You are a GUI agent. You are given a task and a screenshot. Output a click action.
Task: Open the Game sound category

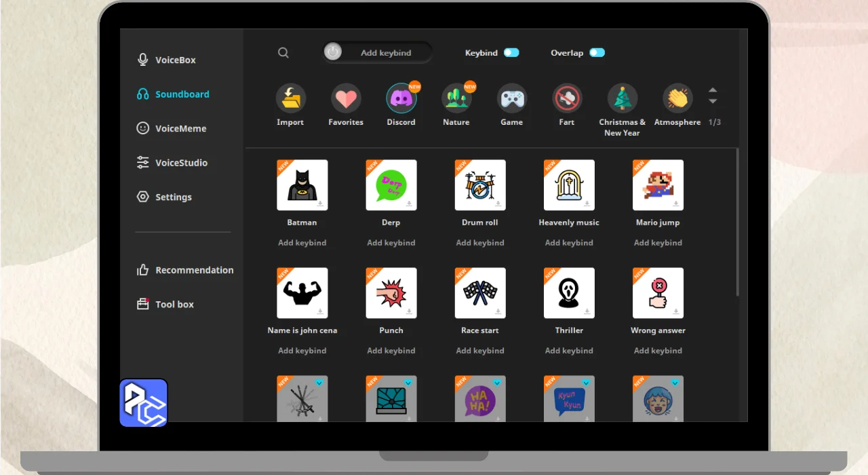512,99
